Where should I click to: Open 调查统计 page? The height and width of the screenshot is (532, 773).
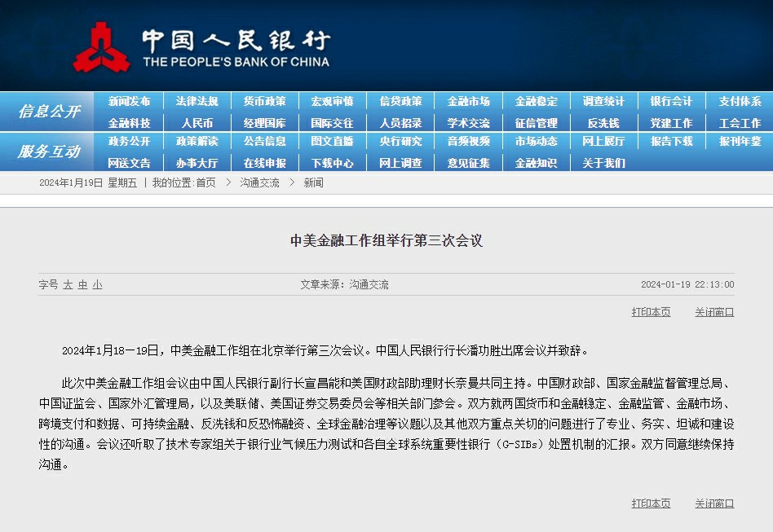(604, 102)
